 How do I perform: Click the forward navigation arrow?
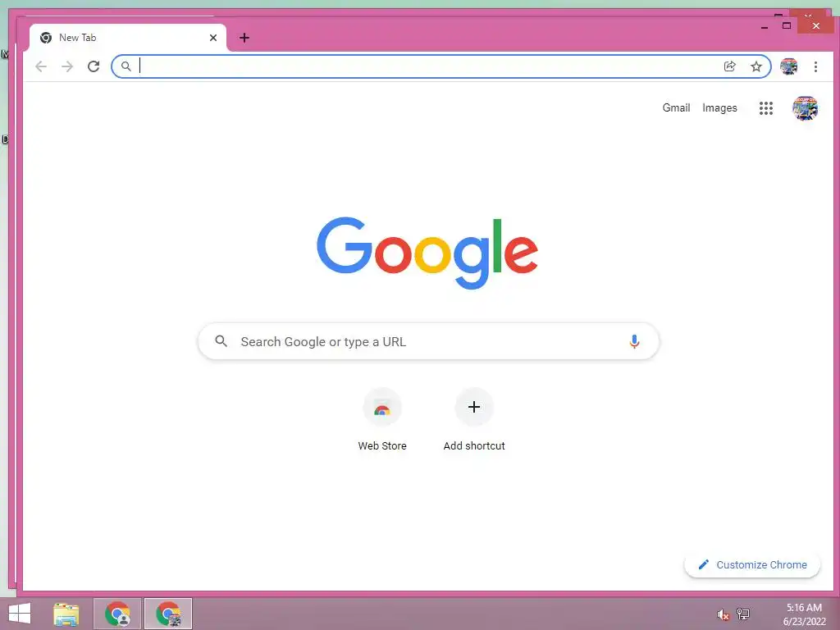[67, 66]
